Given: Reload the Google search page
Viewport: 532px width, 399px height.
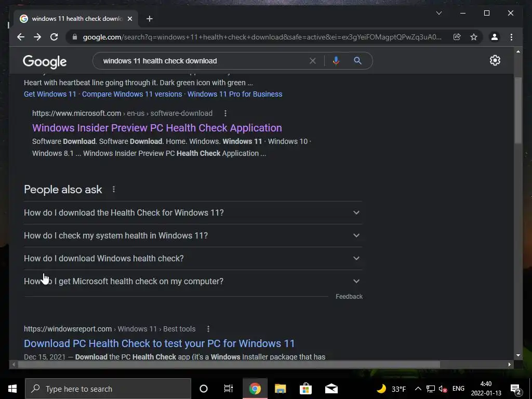Looking at the screenshot, I should point(54,37).
